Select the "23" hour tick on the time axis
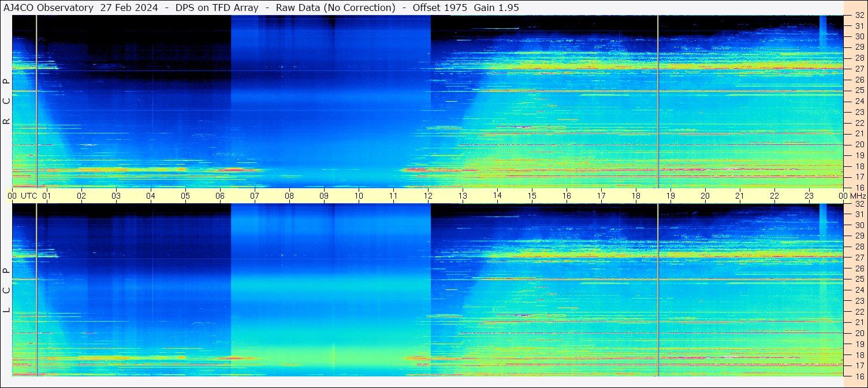868x388 pixels. [809, 196]
